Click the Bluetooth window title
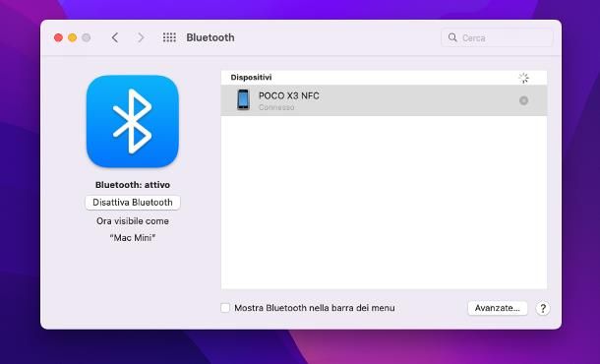This screenshot has width=600, height=364. [x=210, y=37]
